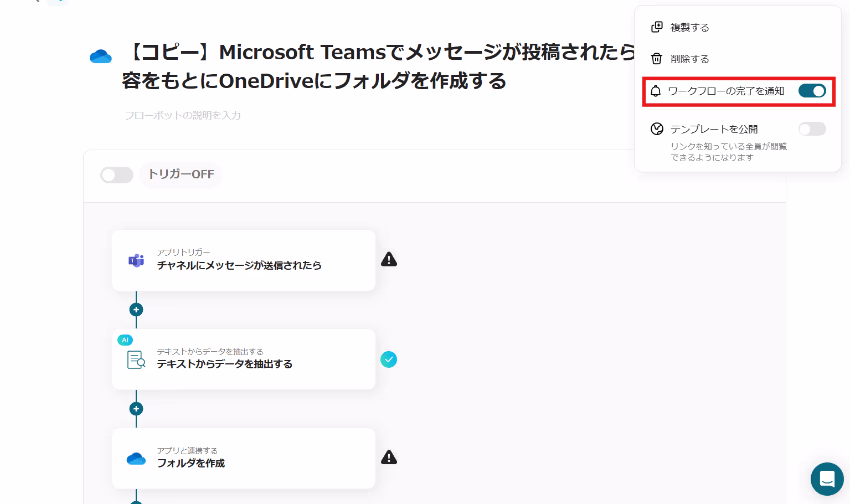Open the チャネルにメッセージが送信されたら trigger card
Screen dimensions: 850x504
[244, 260]
